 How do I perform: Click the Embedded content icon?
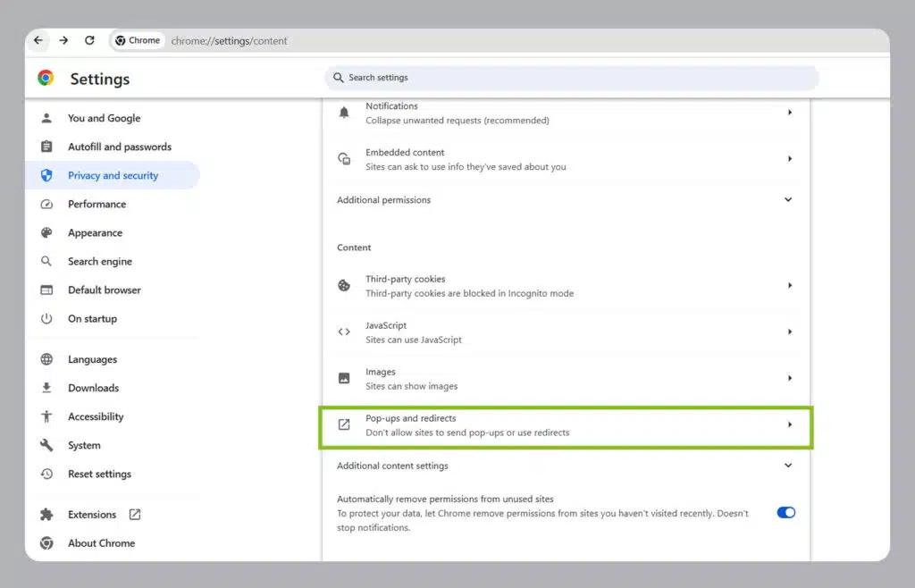coord(344,159)
